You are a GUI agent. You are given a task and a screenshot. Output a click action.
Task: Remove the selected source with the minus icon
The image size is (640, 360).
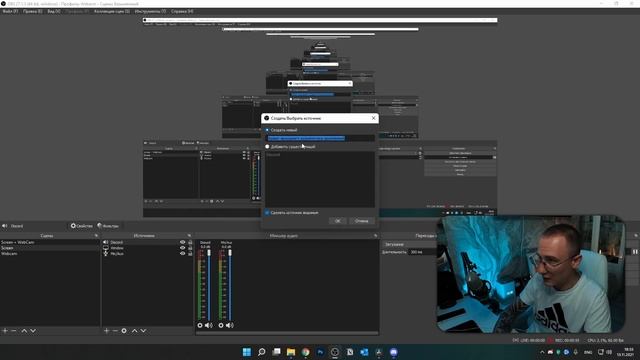coord(115,331)
